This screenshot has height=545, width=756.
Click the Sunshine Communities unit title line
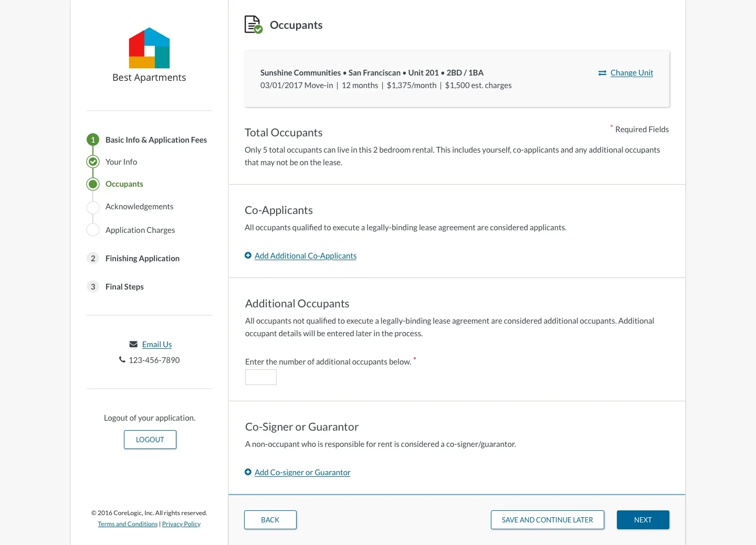[x=372, y=73]
